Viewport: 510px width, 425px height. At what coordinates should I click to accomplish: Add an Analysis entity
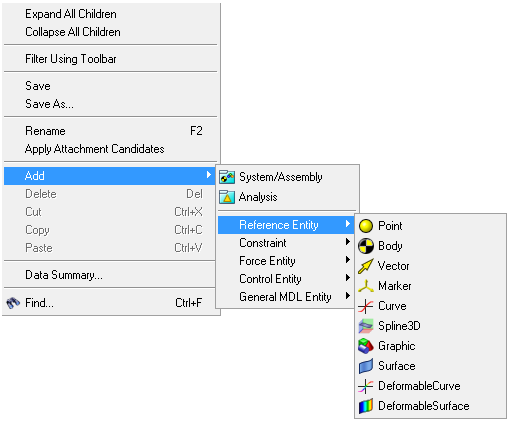coord(288,197)
